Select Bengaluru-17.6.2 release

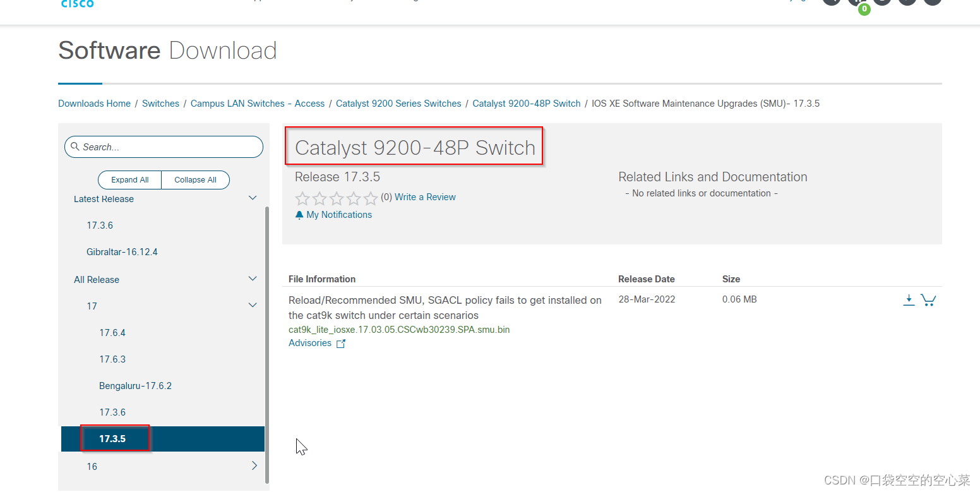[135, 386]
